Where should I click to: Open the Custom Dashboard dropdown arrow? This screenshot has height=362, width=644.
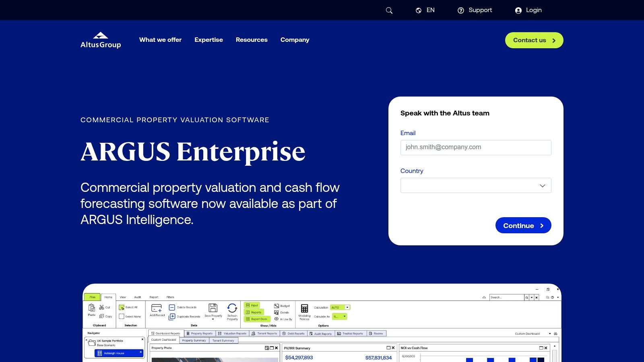[x=549, y=333]
